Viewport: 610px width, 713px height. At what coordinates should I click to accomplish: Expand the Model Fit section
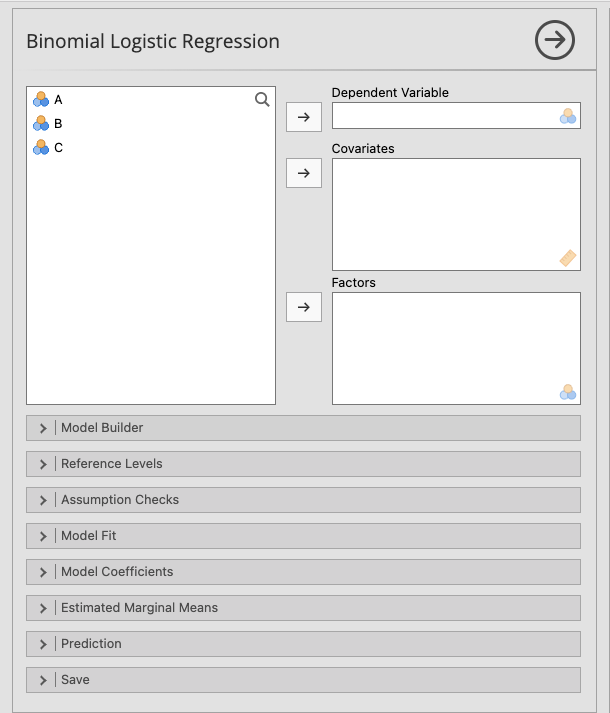point(303,536)
